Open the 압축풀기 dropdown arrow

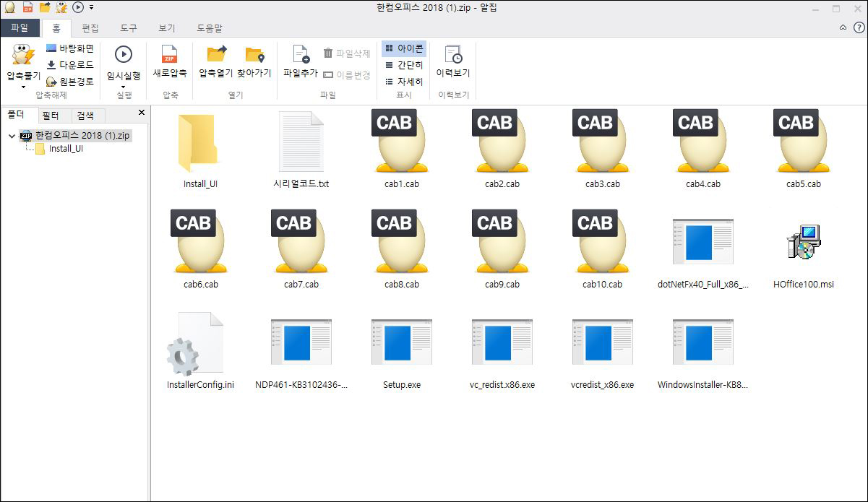23,87
